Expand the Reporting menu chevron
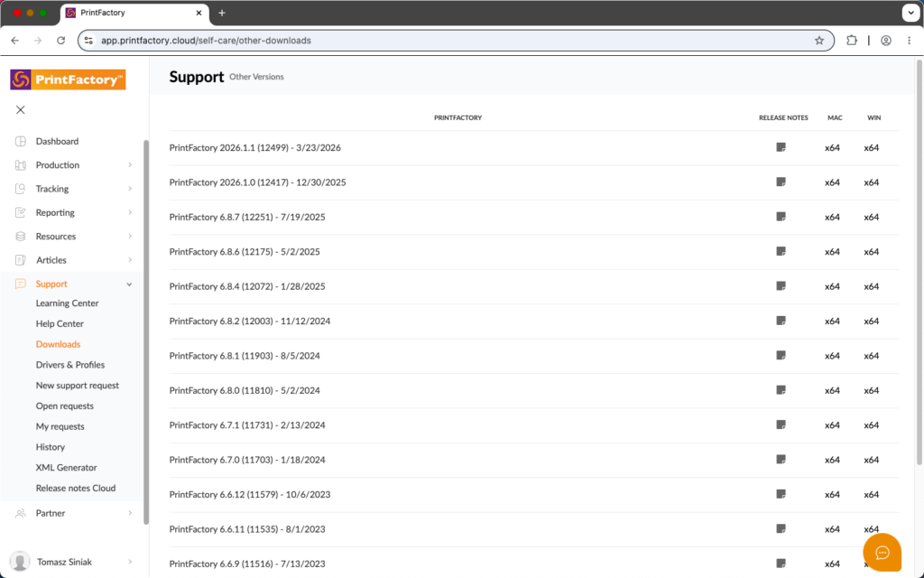This screenshot has width=924, height=578. click(x=130, y=212)
